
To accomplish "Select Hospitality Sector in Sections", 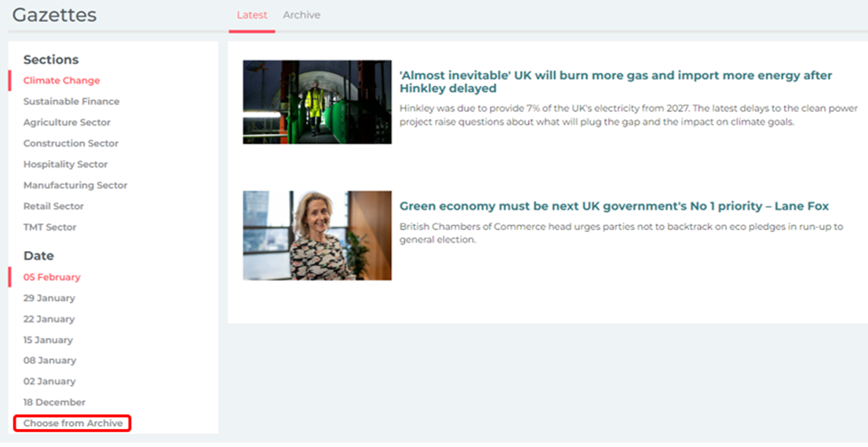I will [x=65, y=165].
